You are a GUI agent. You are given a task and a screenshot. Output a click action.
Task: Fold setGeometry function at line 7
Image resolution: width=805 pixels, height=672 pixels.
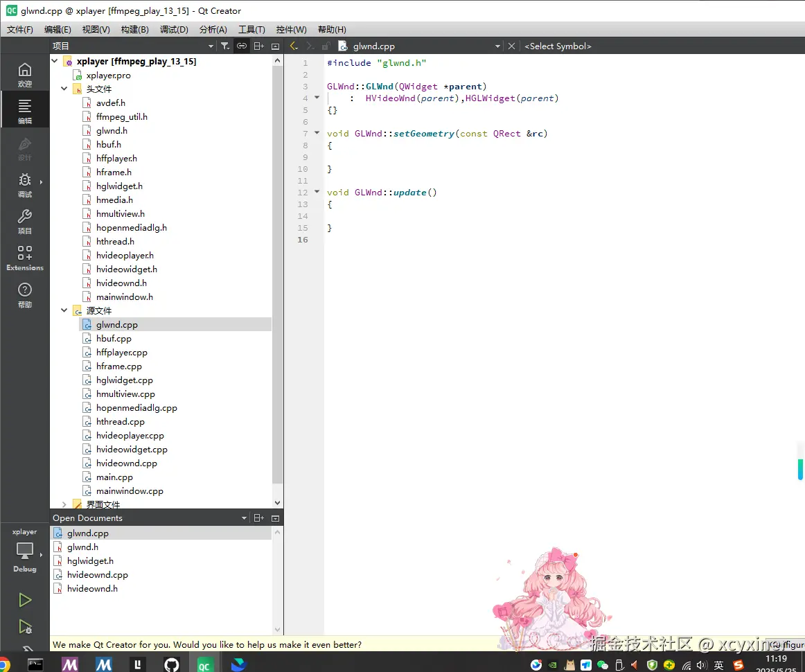(x=317, y=133)
